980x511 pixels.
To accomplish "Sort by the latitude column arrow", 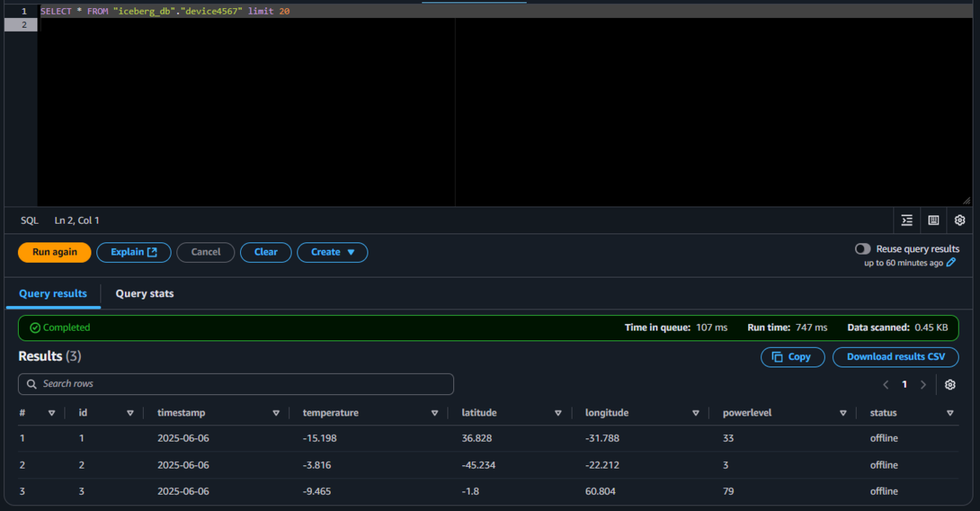I will (558, 413).
